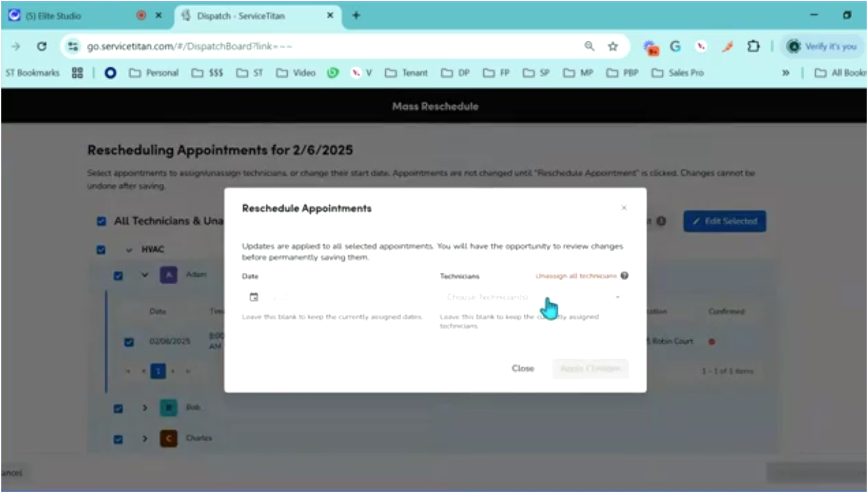
Task: Toggle the HVAC group checkbox
Action: tap(102, 250)
